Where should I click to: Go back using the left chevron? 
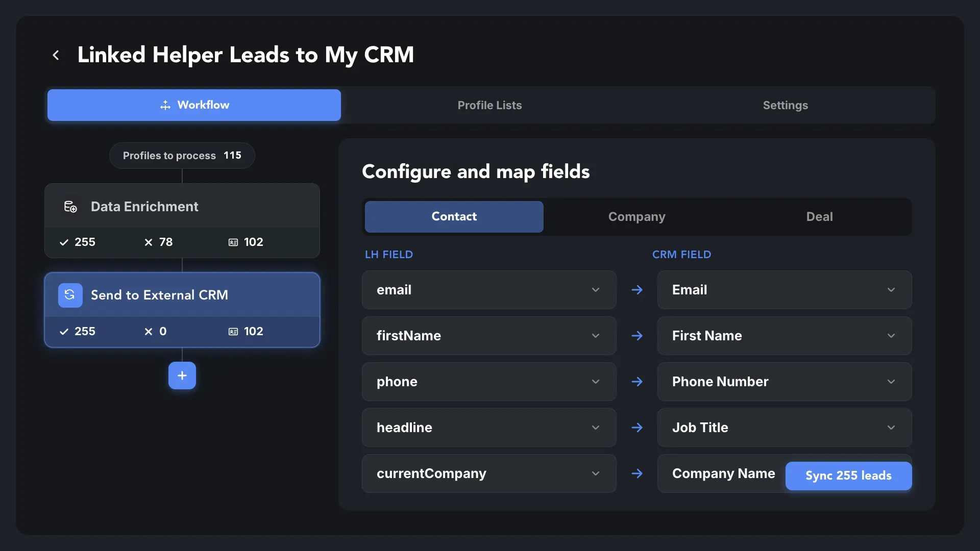[56, 55]
